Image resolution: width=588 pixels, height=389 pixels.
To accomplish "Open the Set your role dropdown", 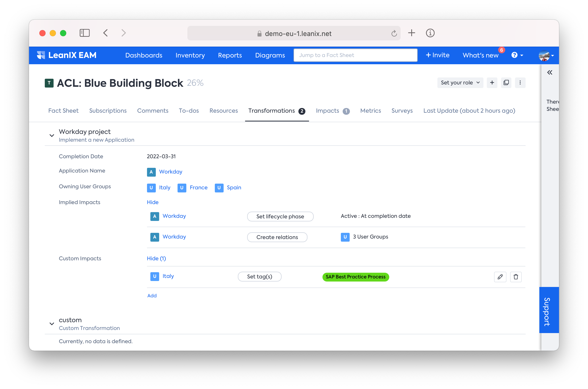I will tap(460, 83).
